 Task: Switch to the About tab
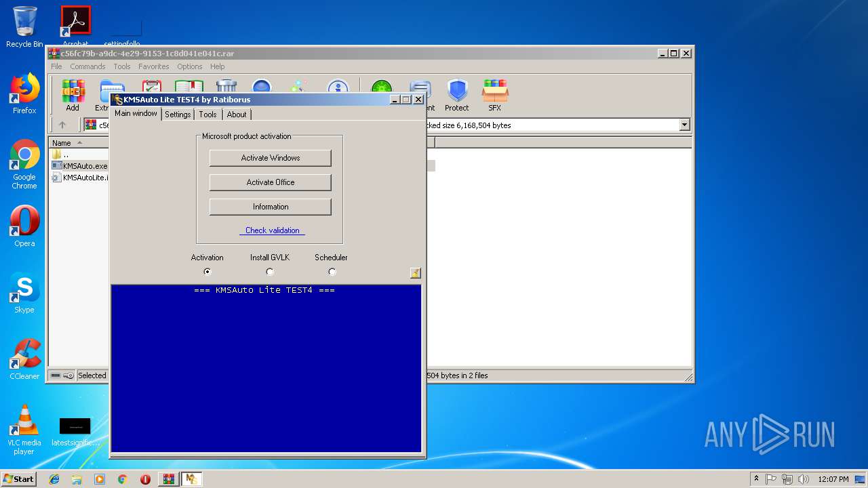tap(237, 115)
